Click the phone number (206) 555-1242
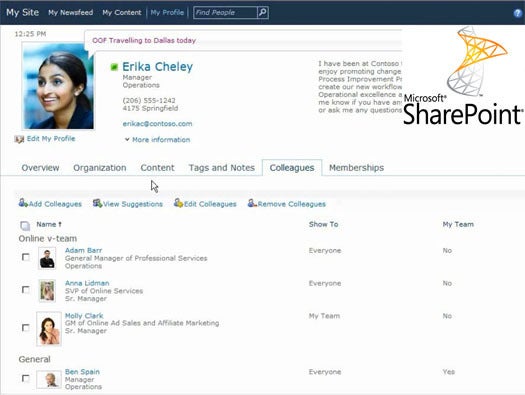525x395 pixels. click(149, 100)
